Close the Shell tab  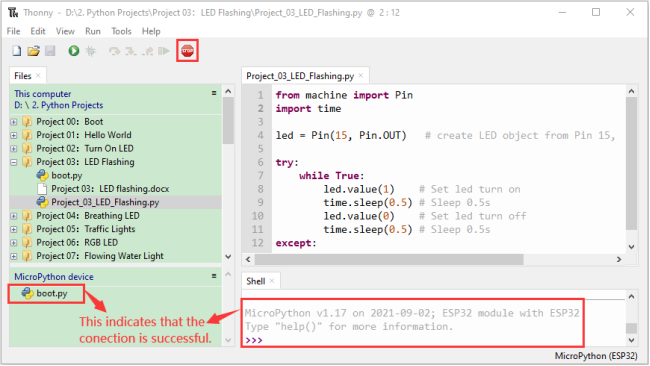point(272,281)
